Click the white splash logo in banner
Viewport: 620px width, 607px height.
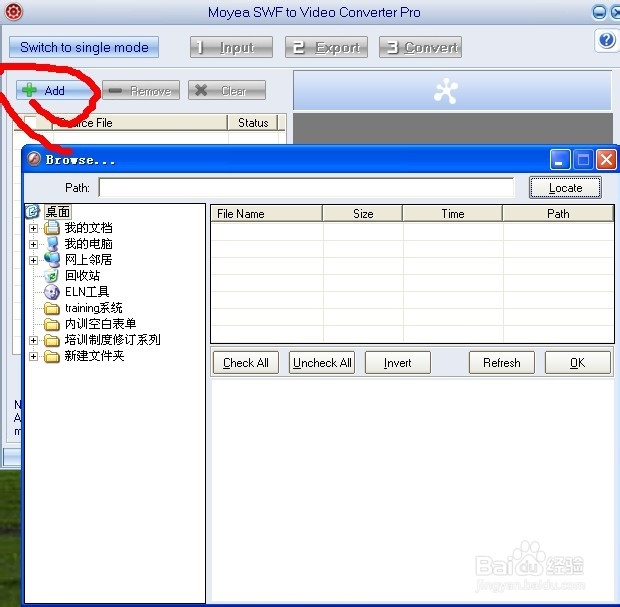(446, 91)
